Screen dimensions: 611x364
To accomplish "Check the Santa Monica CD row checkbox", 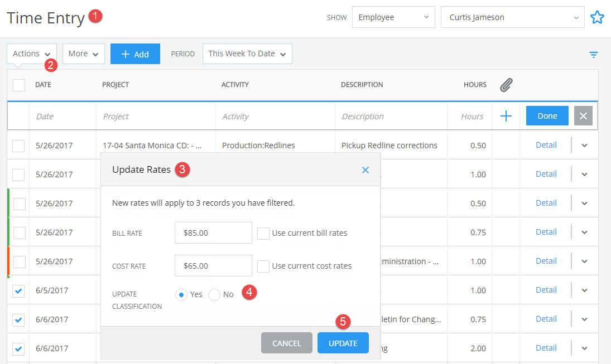I will pyautogui.click(x=18, y=145).
